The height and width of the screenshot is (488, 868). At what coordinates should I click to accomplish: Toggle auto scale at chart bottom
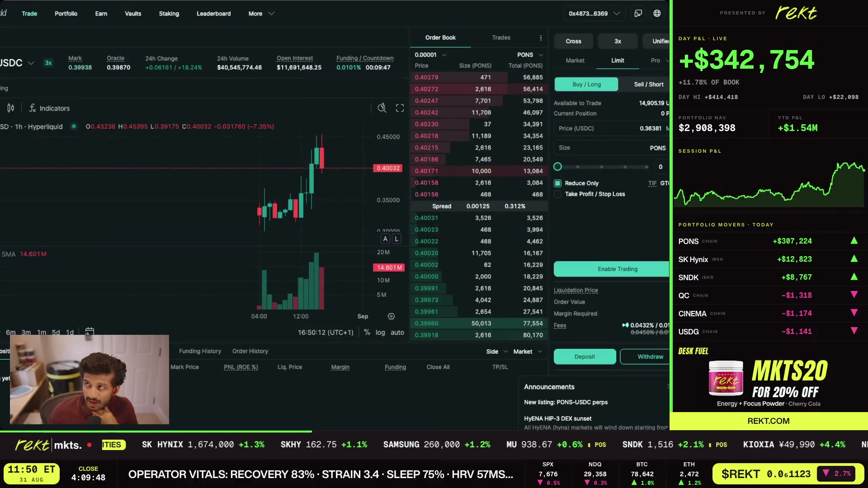[397, 332]
